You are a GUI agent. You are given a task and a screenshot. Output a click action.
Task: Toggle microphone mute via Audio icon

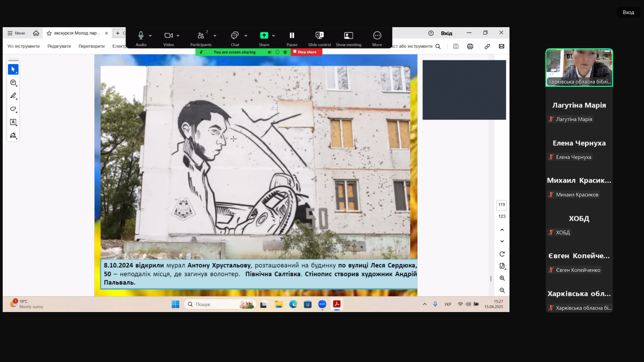coord(141,36)
